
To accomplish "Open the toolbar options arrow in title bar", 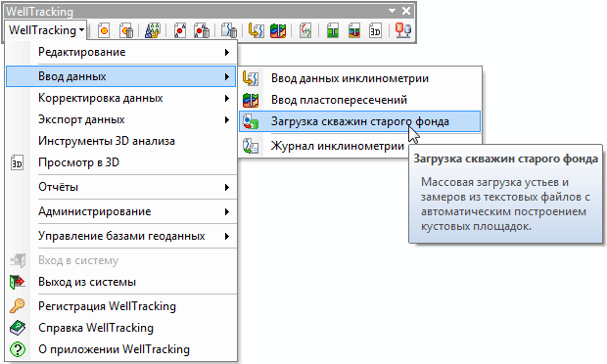I will click(393, 11).
